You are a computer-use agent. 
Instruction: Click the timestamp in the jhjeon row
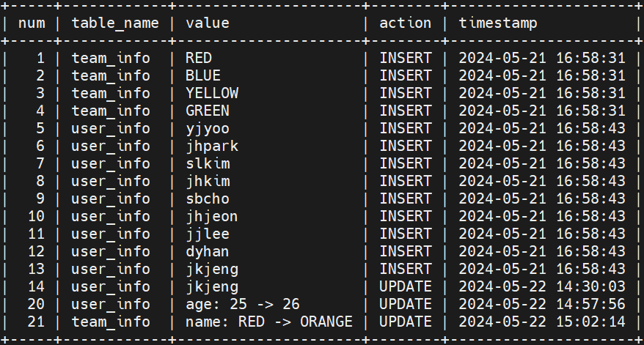pyautogui.click(x=542, y=217)
